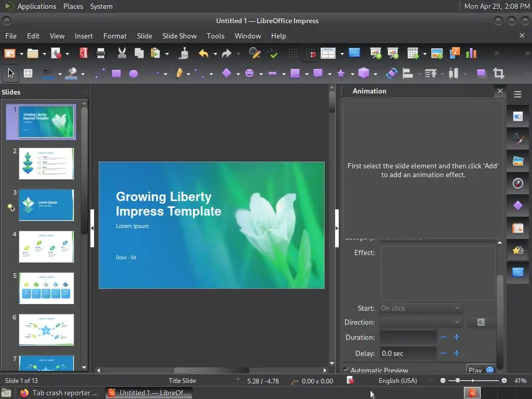Click the zoom in plus button

504,381
